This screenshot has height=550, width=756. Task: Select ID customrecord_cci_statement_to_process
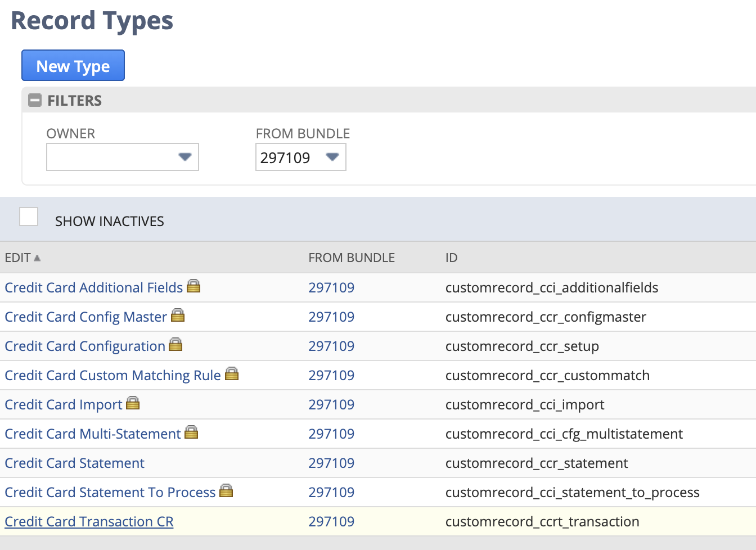pyautogui.click(x=573, y=492)
